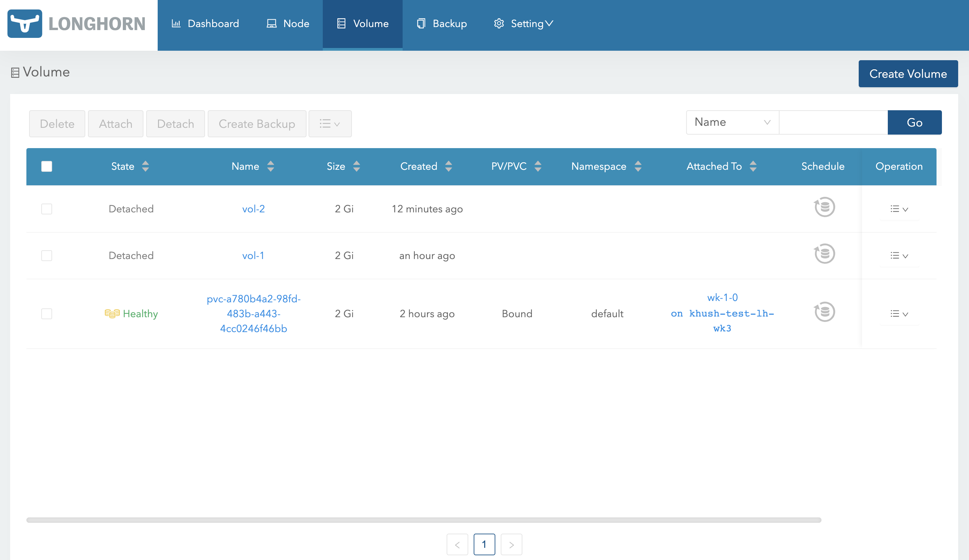
Task: Click the Longhorn bull logo
Action: click(x=25, y=24)
